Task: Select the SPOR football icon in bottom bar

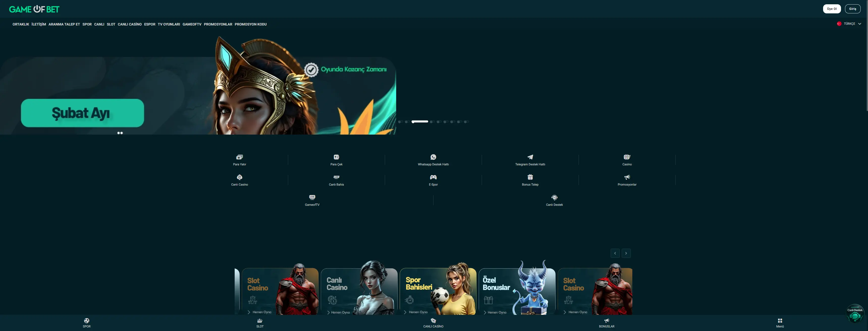Action: click(x=87, y=321)
